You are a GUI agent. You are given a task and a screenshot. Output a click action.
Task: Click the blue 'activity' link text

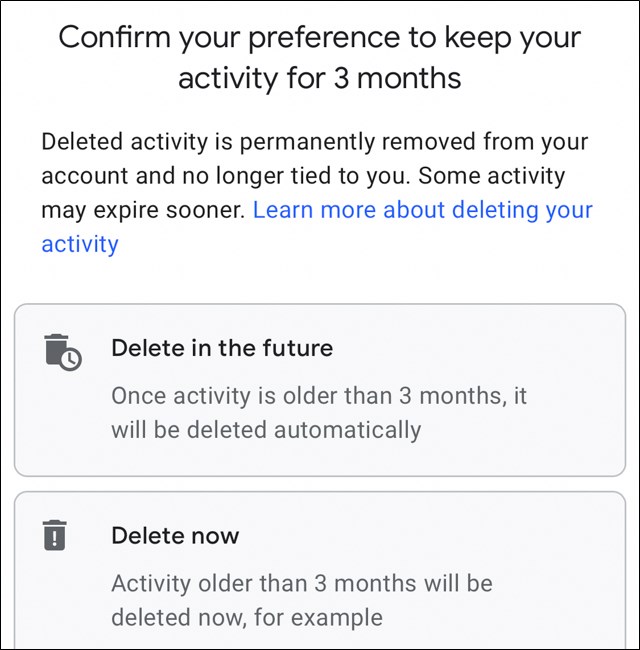click(x=80, y=243)
